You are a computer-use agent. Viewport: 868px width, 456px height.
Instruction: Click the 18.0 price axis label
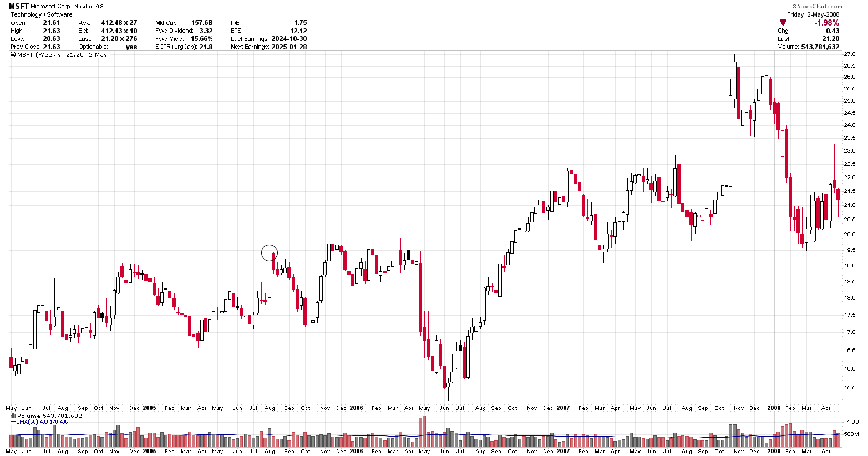tap(850, 298)
